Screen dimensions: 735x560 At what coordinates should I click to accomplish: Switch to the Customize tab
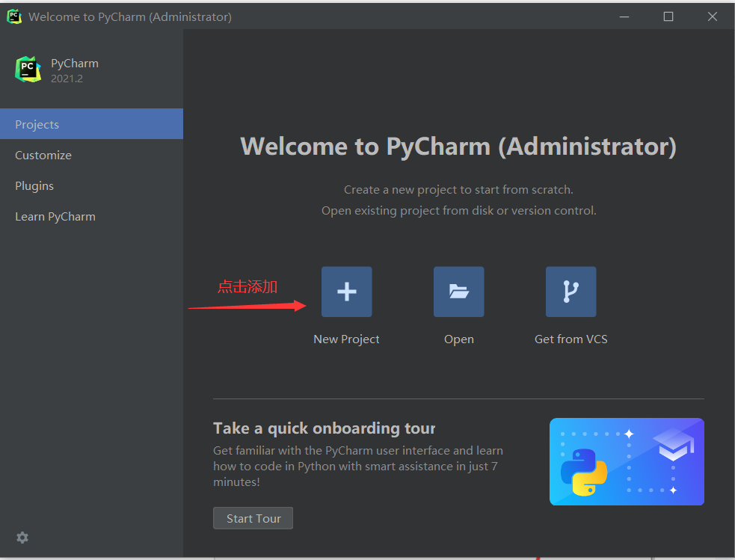91,155
